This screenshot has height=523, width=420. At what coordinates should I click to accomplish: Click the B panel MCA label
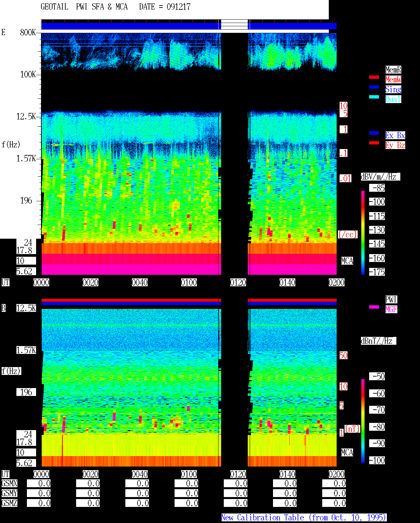pyautogui.click(x=347, y=452)
